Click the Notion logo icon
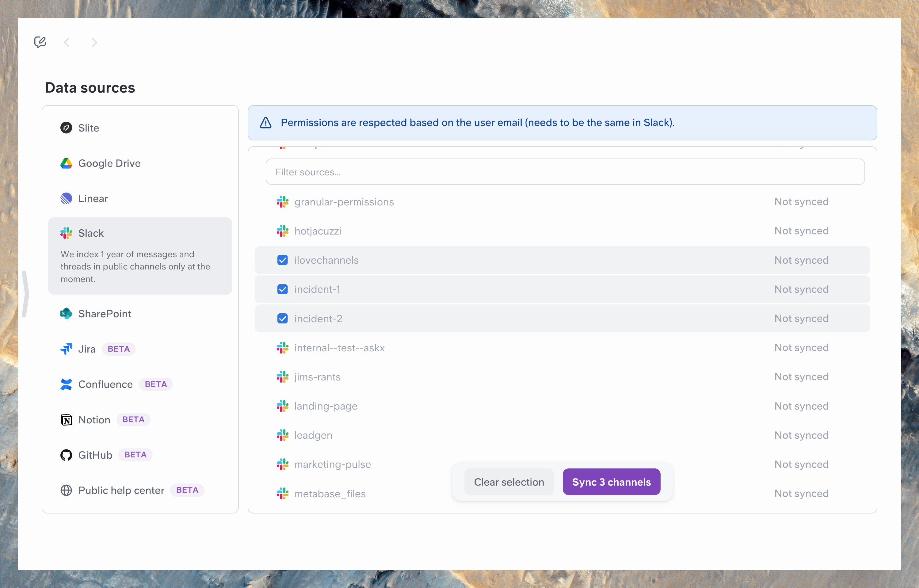 pos(66,420)
